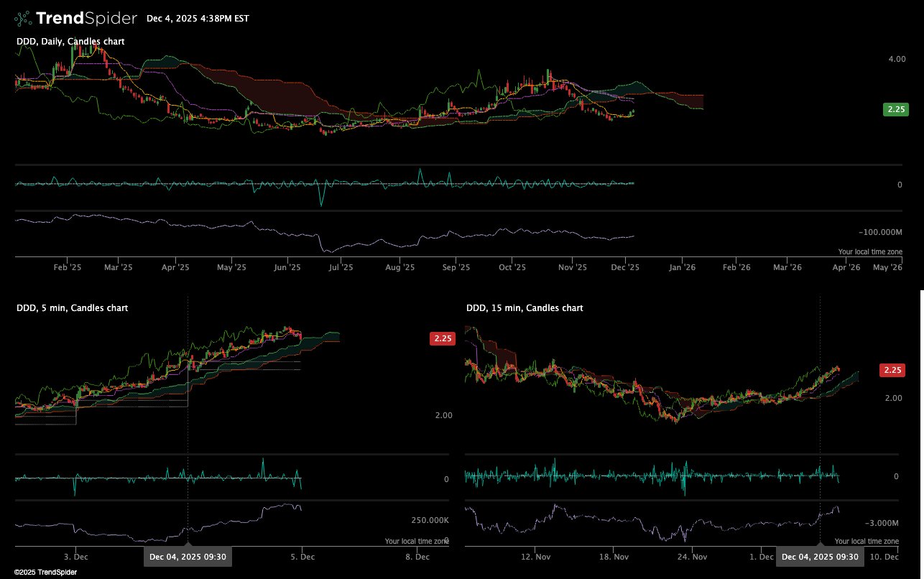Click the Nov '25 date label
924x579 pixels.
(x=573, y=267)
